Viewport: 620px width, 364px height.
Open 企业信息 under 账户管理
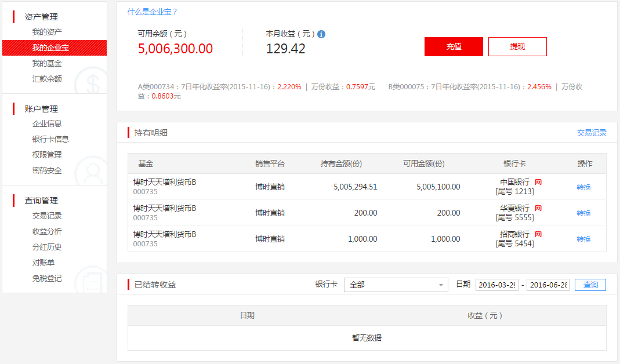[47, 123]
